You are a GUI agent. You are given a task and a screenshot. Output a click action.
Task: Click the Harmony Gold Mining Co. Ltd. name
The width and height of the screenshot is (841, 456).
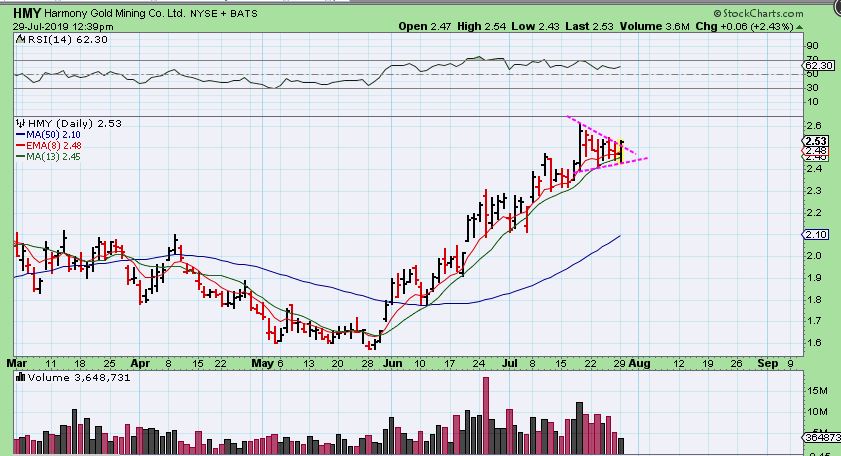[x=115, y=13]
